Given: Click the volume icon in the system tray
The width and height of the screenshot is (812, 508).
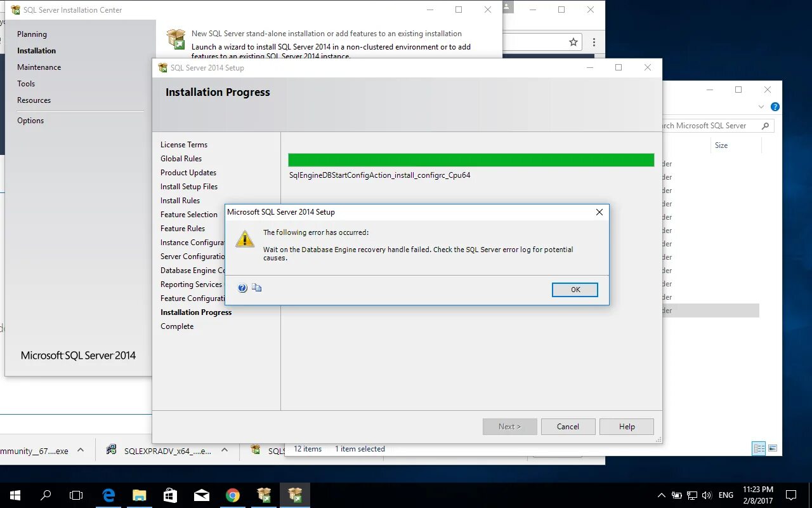Looking at the screenshot, I should (x=707, y=495).
